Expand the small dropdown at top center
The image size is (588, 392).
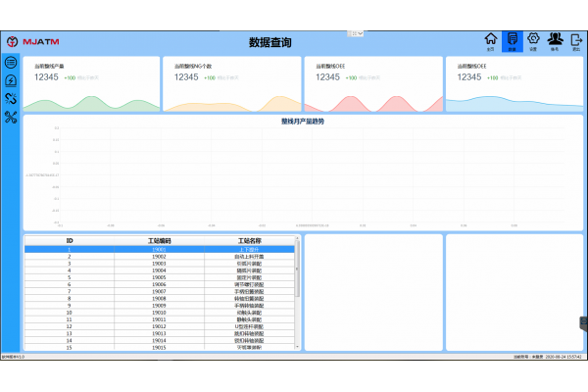[x=356, y=33]
